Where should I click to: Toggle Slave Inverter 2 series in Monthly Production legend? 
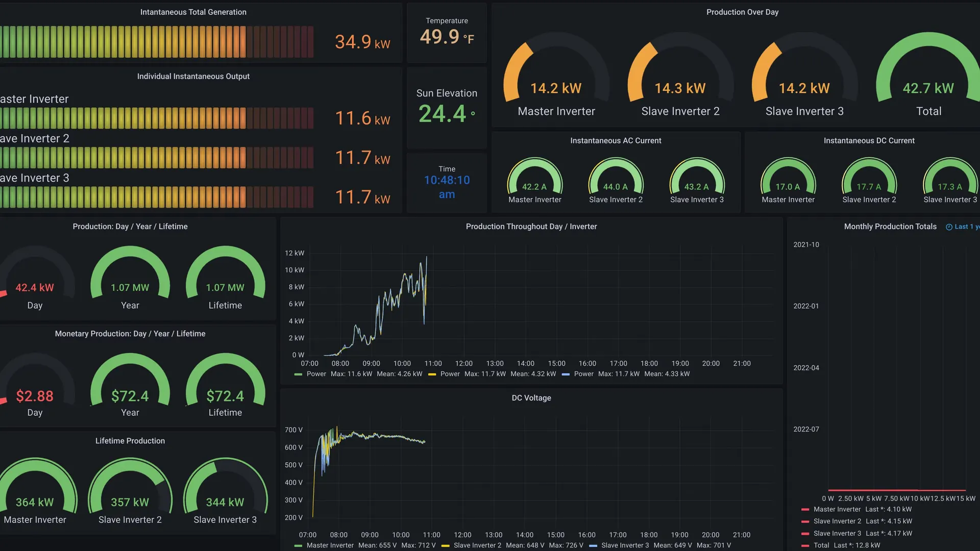click(837, 521)
